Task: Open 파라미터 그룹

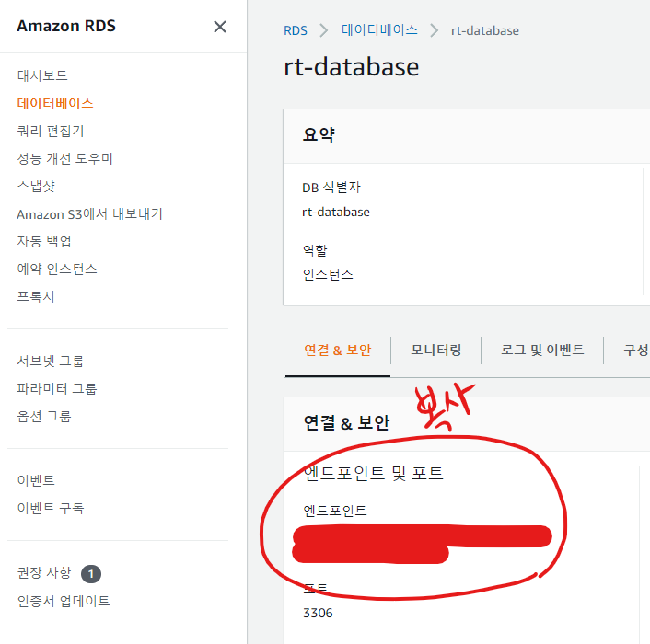Action: pos(57,388)
